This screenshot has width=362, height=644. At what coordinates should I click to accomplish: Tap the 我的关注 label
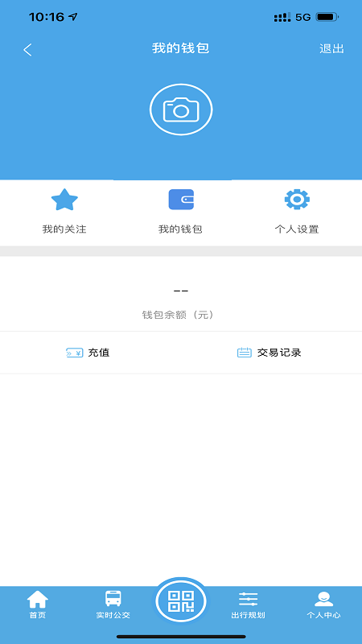(64, 229)
